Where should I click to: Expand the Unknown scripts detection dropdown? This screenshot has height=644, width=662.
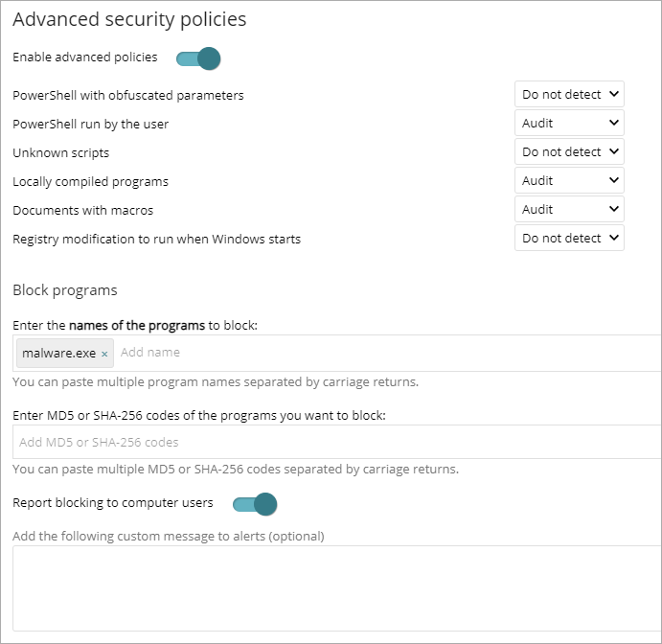point(569,152)
